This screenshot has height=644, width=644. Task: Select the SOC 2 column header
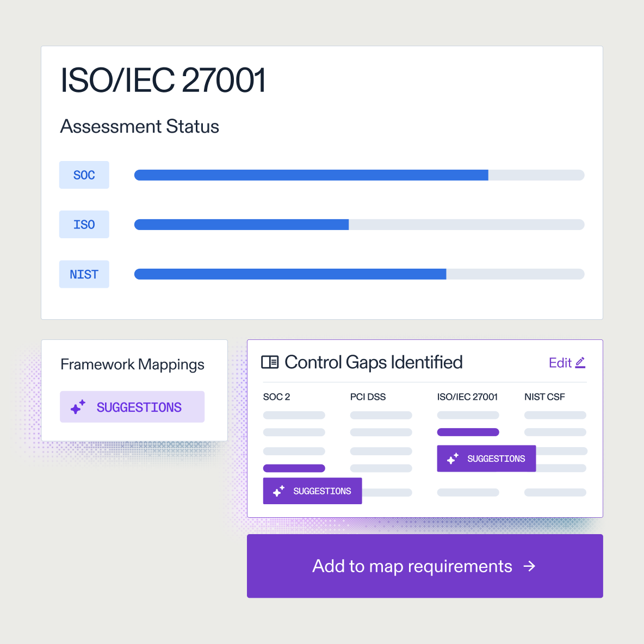[x=276, y=397]
